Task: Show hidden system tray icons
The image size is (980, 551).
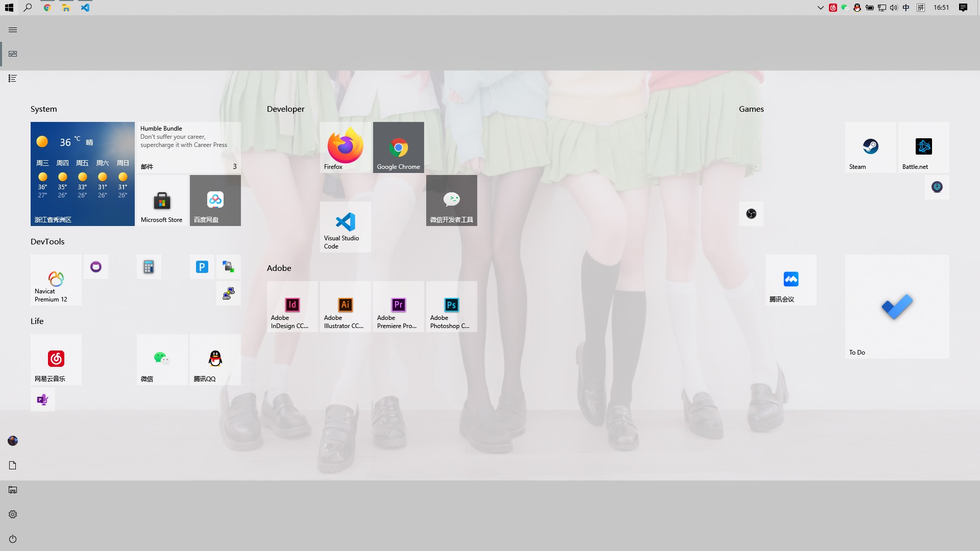Action: pyautogui.click(x=820, y=8)
